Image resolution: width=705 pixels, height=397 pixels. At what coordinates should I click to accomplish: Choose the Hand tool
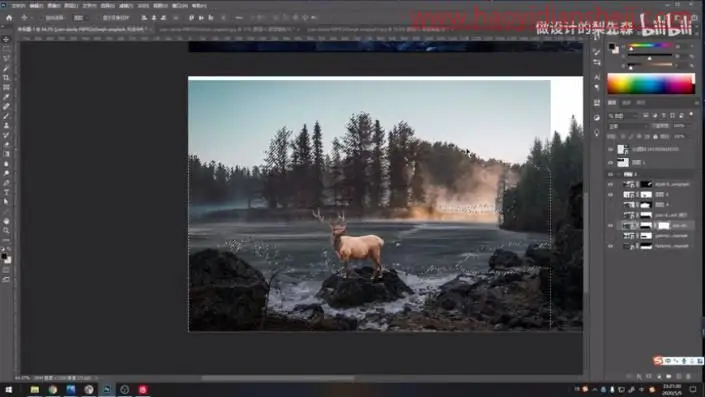[6, 221]
